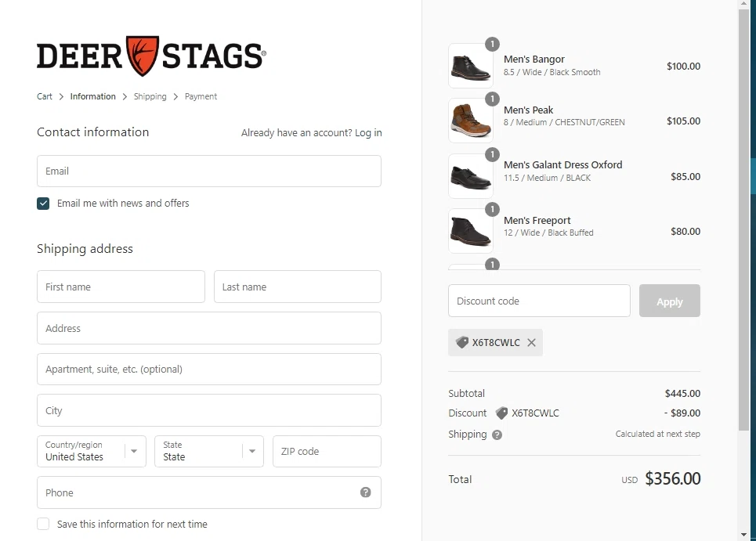Viewport: 756px width, 541px height.
Task: Click the Men's Galant Dress Oxford thumbnail
Action: coord(471,176)
